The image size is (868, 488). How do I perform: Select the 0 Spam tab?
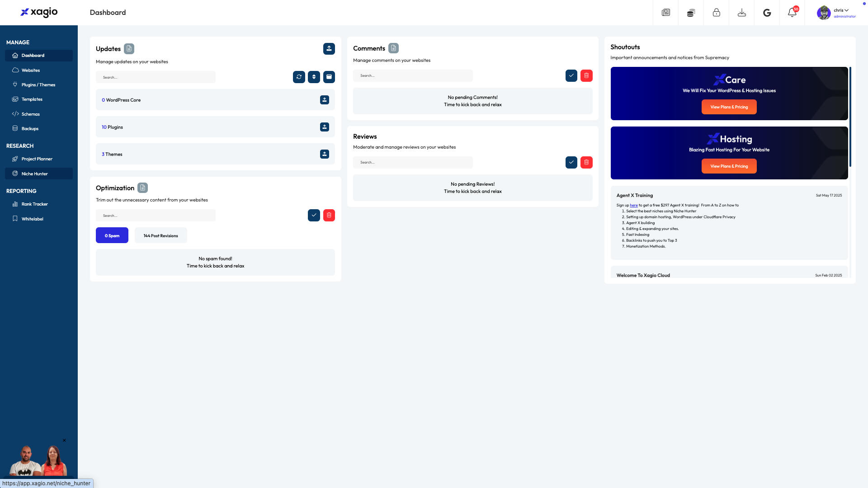pos(112,235)
